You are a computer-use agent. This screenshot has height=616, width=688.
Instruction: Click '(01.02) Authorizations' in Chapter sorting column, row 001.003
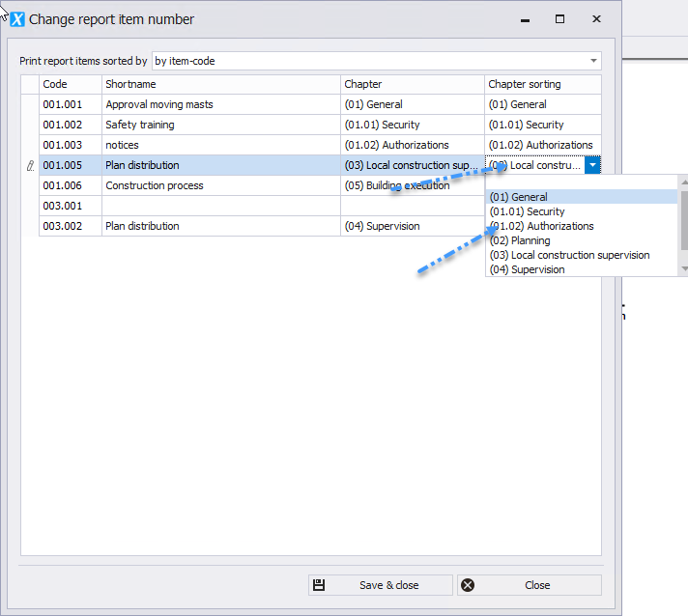pos(543,145)
